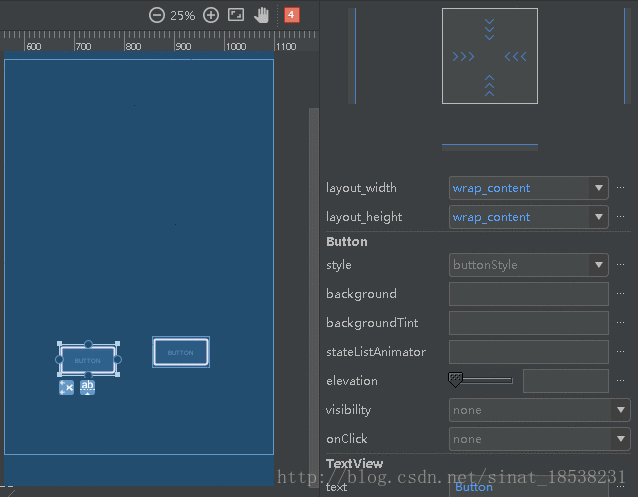This screenshot has height=497, width=638.
Task: Click the elevation value input field
Action: [566, 381]
